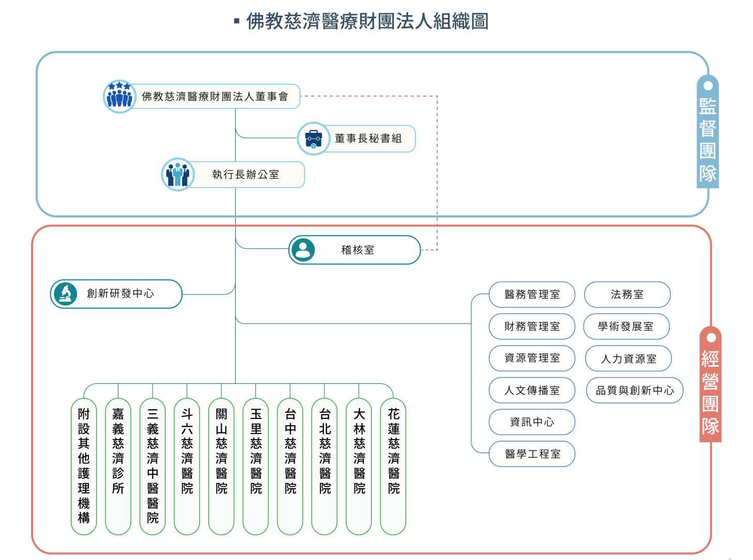Click the team icon beside 執行長辦公室
The height and width of the screenshot is (560, 753).
[x=178, y=175]
